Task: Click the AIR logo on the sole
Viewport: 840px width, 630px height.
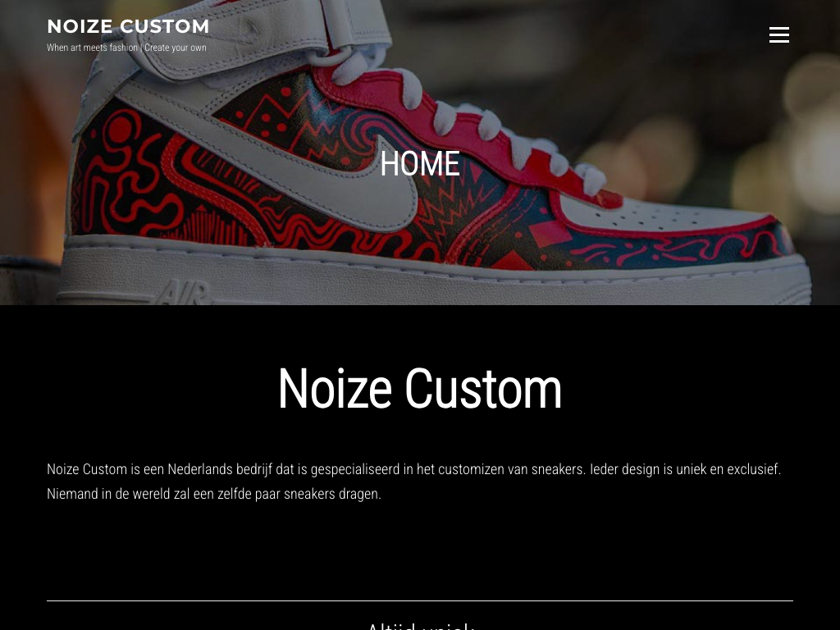Action: pos(182,293)
